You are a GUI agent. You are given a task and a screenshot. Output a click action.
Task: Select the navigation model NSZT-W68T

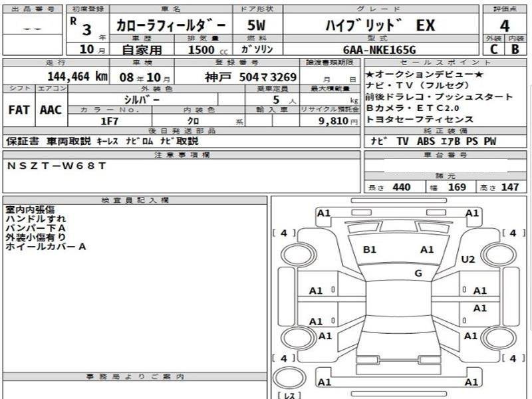pyautogui.click(x=57, y=166)
